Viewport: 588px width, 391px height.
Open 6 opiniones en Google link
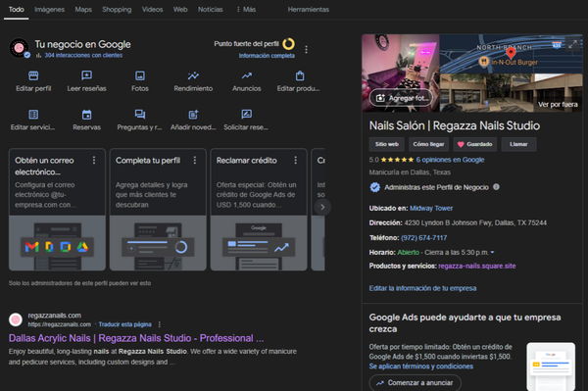[450, 160]
